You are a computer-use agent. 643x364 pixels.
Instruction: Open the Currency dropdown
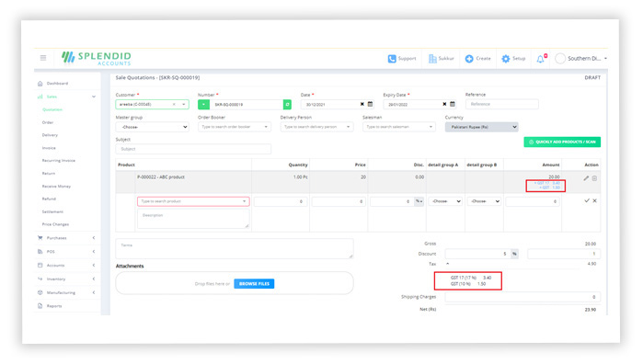[481, 127]
